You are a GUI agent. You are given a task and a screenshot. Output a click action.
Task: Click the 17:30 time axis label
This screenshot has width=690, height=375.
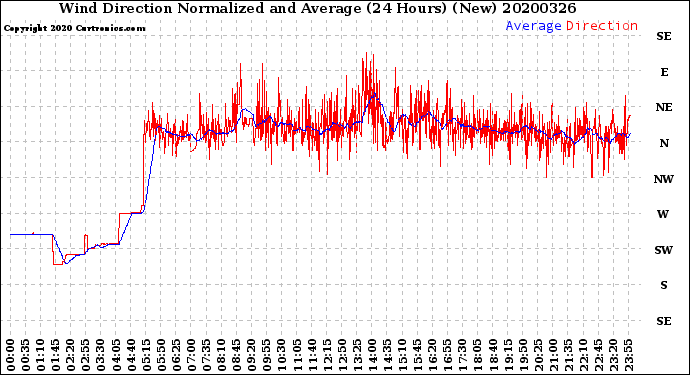pos(462,355)
